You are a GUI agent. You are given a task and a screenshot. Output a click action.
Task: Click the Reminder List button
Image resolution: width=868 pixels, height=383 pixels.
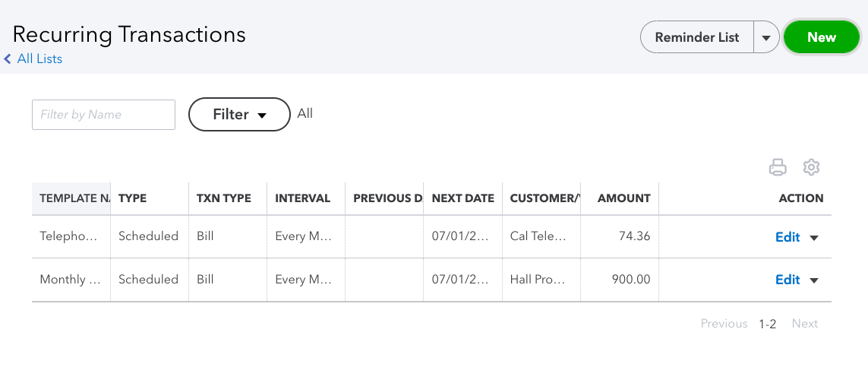pos(696,37)
